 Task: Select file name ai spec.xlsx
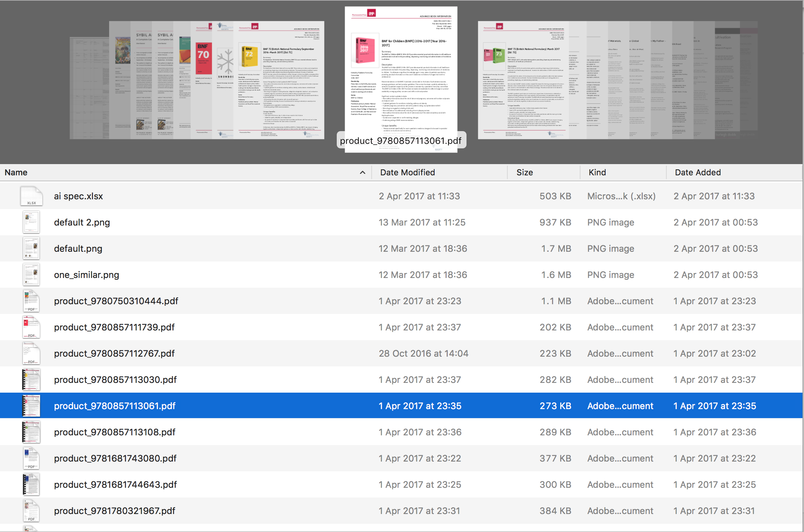[x=78, y=196]
